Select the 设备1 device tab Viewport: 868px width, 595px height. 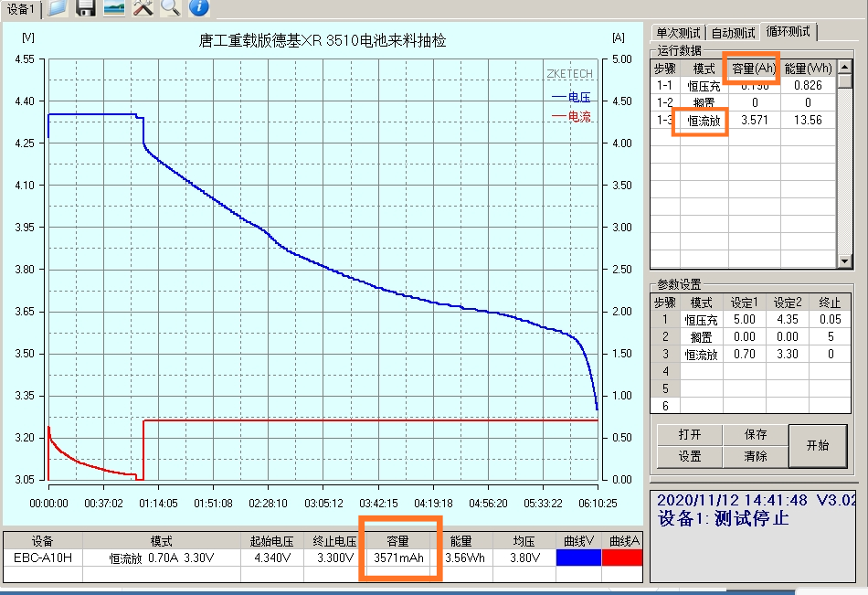[20, 9]
